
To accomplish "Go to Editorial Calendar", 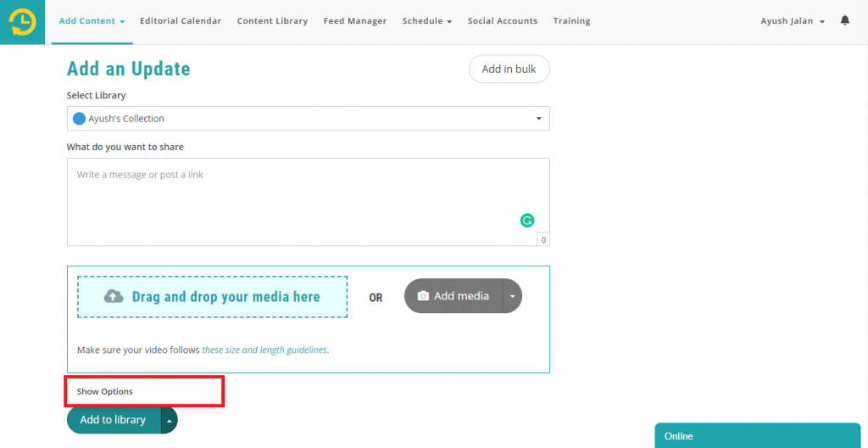I will point(181,21).
